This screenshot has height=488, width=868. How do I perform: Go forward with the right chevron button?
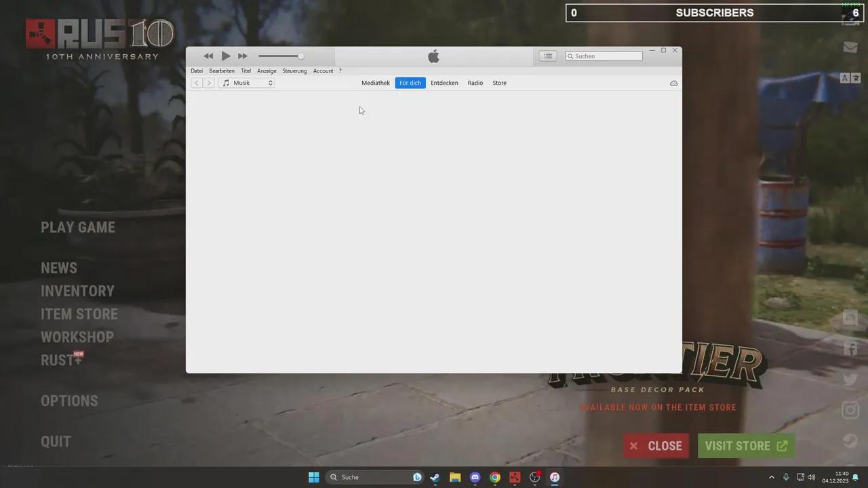pos(208,83)
